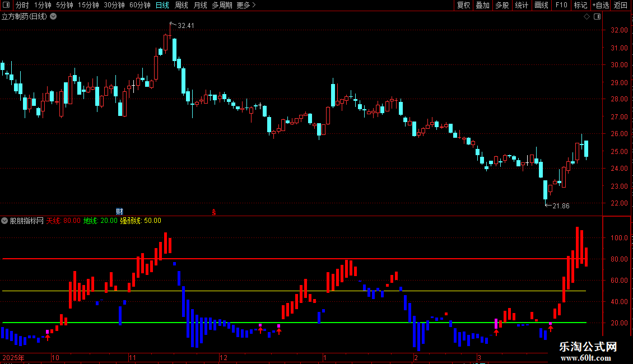Open F10 company information

point(561,5)
